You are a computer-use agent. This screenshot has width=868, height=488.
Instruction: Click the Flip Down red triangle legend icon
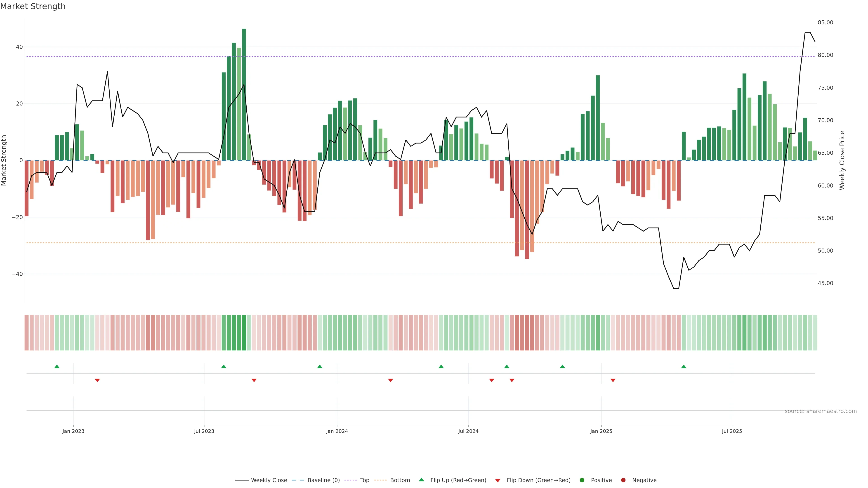click(x=498, y=481)
